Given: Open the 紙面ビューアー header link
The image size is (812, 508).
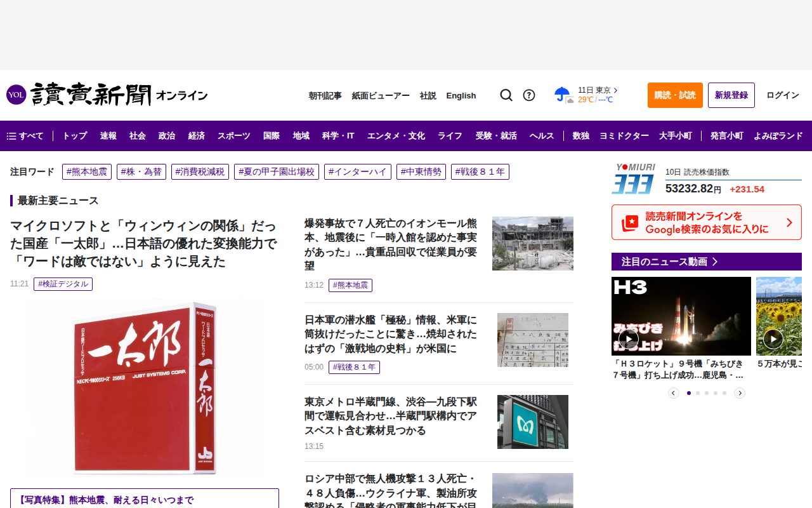Looking at the screenshot, I should [381, 96].
